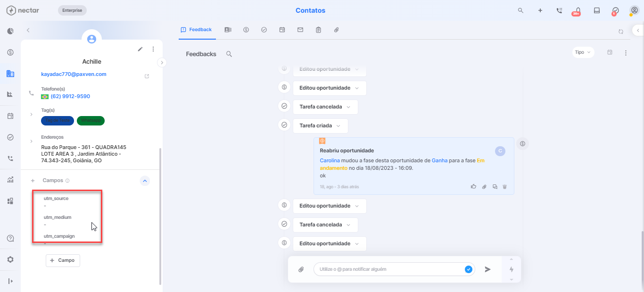Viewport: 644px width, 292px height.
Task: Open the clipboard forms tab
Action: tap(319, 30)
